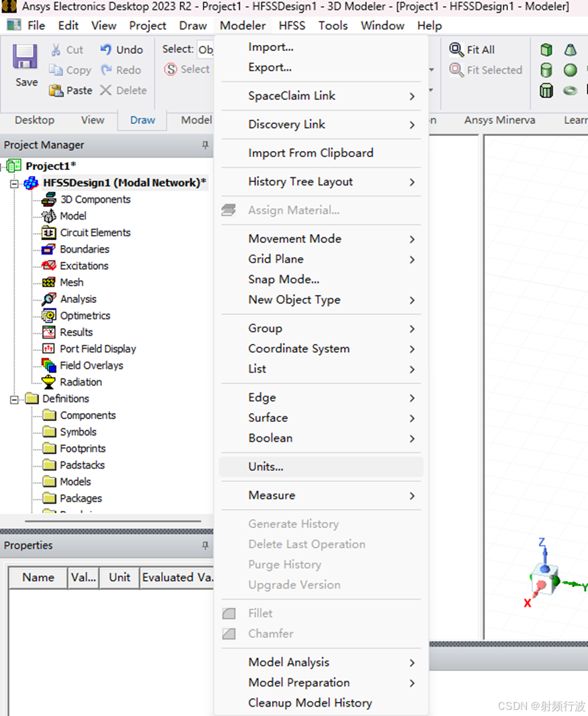588x716 pixels.
Task: Switch to the Ansys Minerva tab
Action: (500, 120)
